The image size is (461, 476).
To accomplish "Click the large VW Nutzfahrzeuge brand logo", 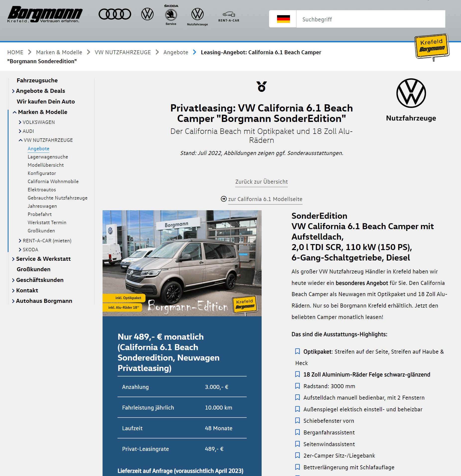I will [411, 100].
